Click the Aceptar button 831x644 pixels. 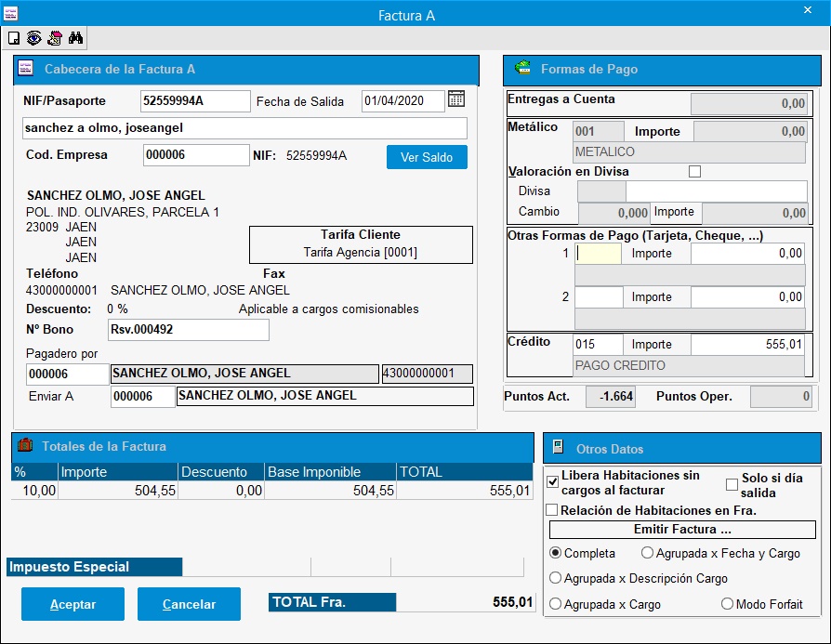coord(73,604)
